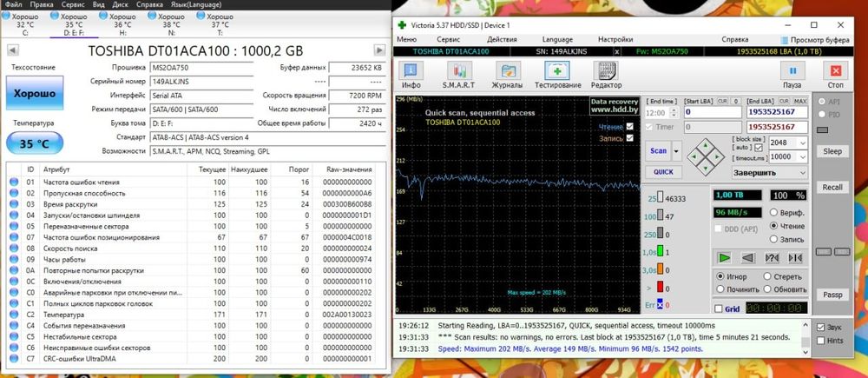Select the Запись radio mode
Image resolution: width=868 pixels, height=378 pixels.
tap(774, 240)
